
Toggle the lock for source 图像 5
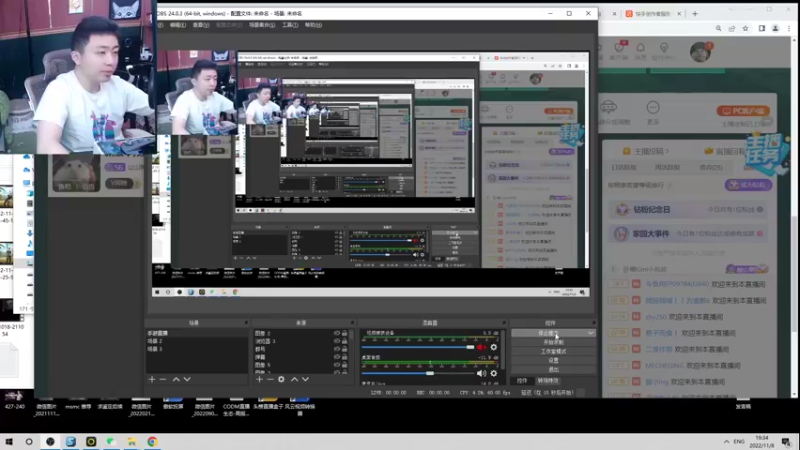point(344,365)
